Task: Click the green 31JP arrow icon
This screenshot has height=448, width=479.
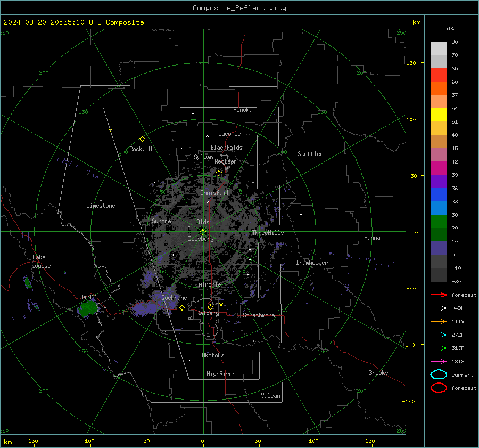Action: pyautogui.click(x=439, y=348)
